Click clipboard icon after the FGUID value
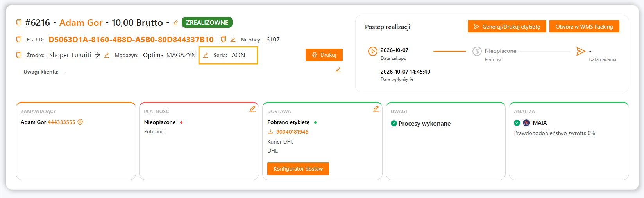 coord(224,39)
